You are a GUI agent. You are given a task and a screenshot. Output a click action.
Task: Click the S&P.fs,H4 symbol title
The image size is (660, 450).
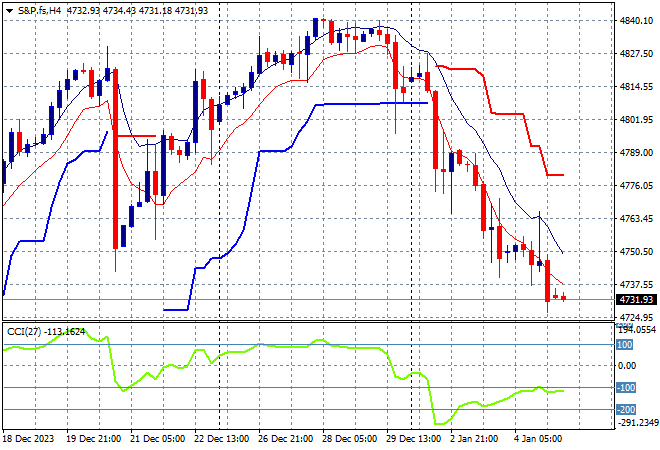(39, 11)
